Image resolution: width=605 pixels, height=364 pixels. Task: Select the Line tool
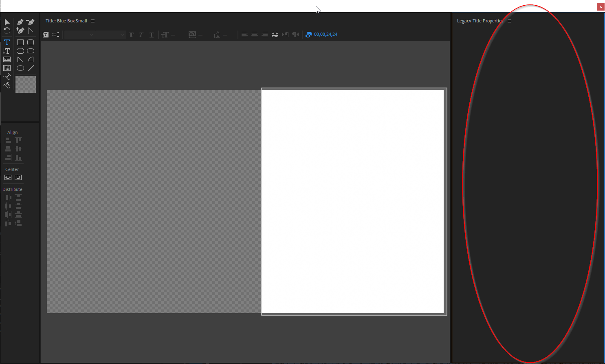click(x=31, y=68)
